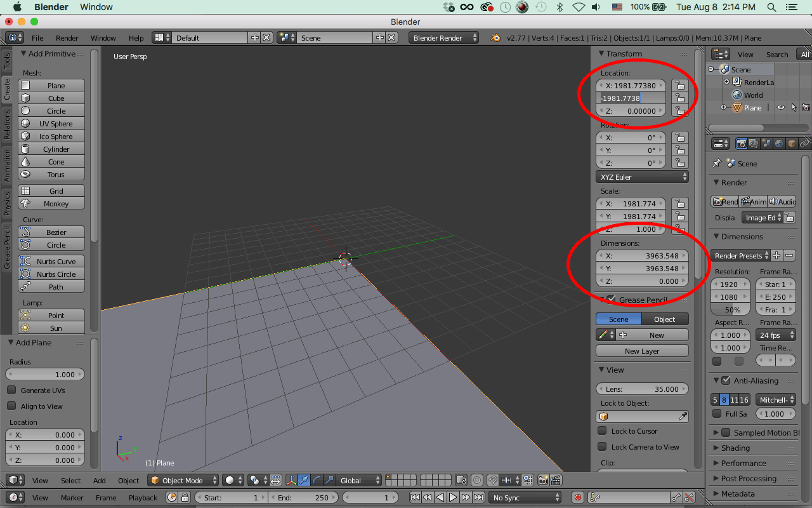Screen dimensions: 812x508
Task: Disable the Anti-Aliasing checkbox
Action: 726,380
